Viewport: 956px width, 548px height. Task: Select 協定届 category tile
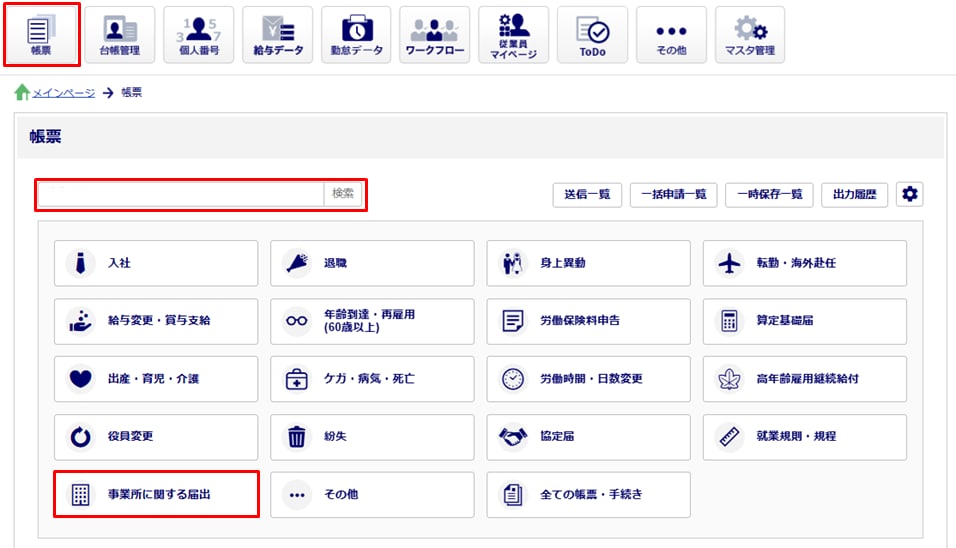pyautogui.click(x=588, y=437)
